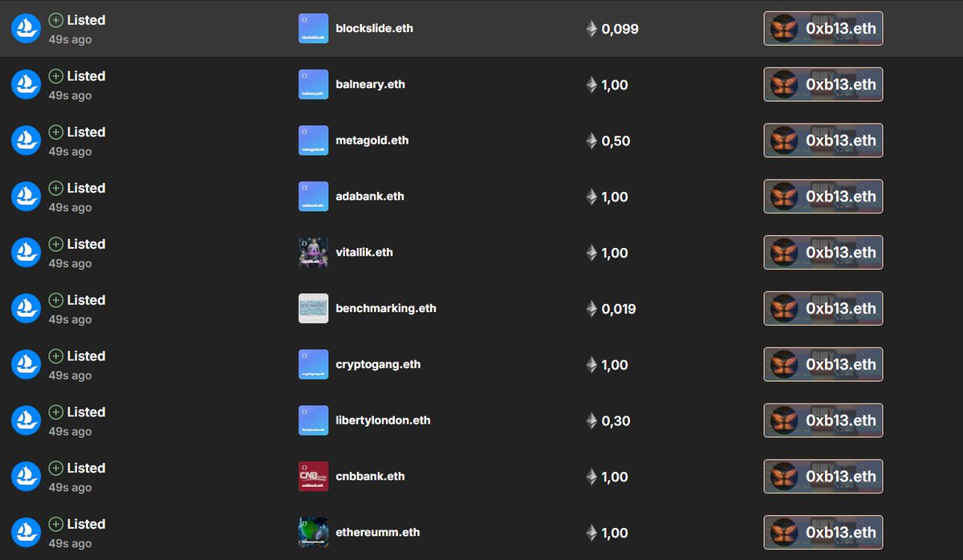Click '49s ago' timestamp in balneary.eth row

tap(70, 95)
